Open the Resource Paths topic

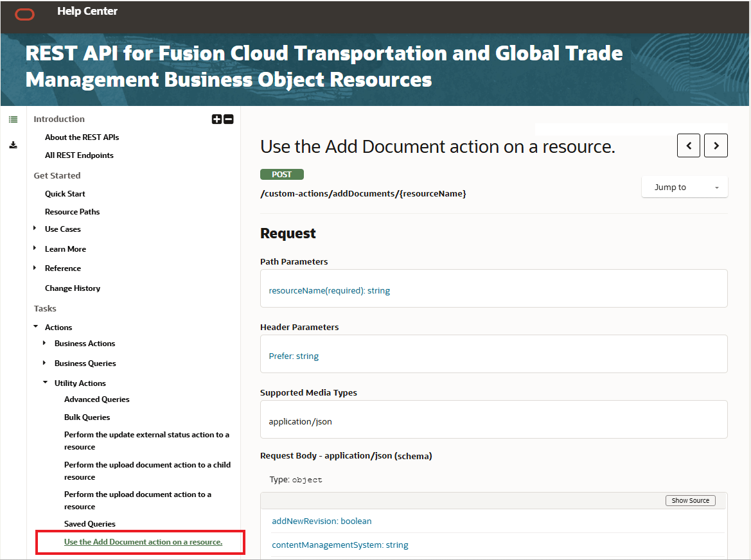click(x=73, y=212)
